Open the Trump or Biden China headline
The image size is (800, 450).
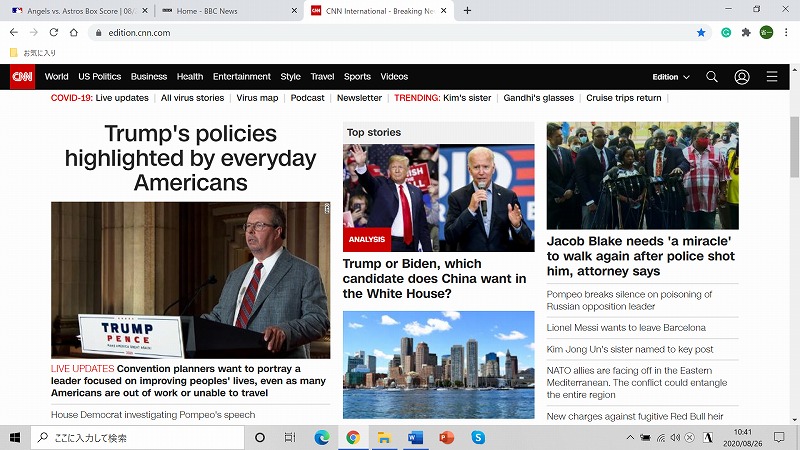434,279
